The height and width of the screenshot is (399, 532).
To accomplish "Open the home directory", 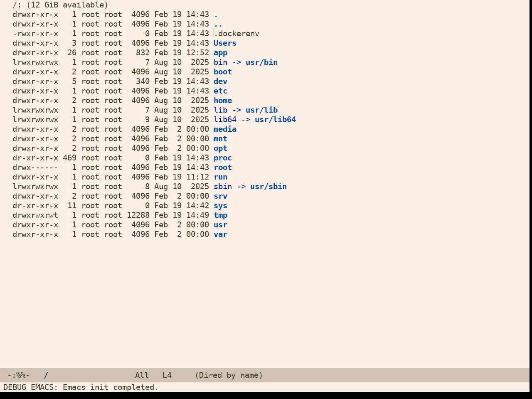I will coord(223,101).
